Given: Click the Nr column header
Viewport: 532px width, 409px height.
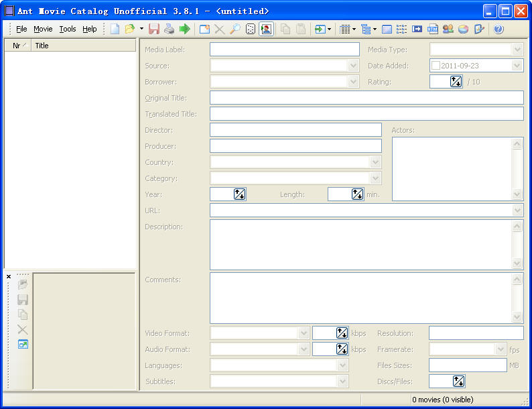Looking at the screenshot, I should tap(17, 46).
